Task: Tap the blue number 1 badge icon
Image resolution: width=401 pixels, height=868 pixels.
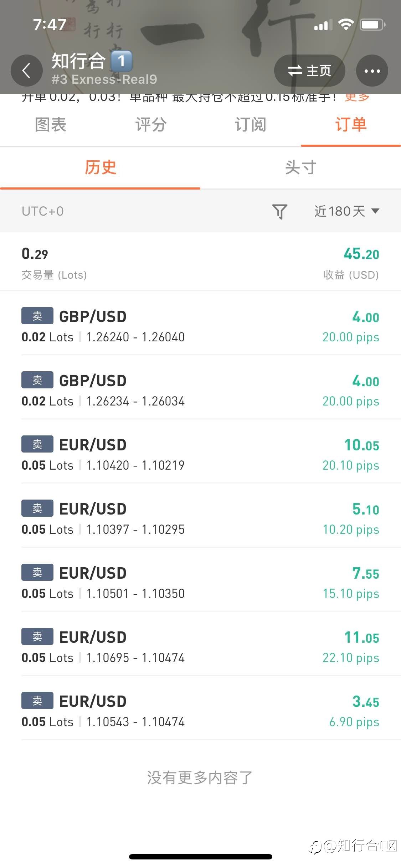Action: point(121,61)
